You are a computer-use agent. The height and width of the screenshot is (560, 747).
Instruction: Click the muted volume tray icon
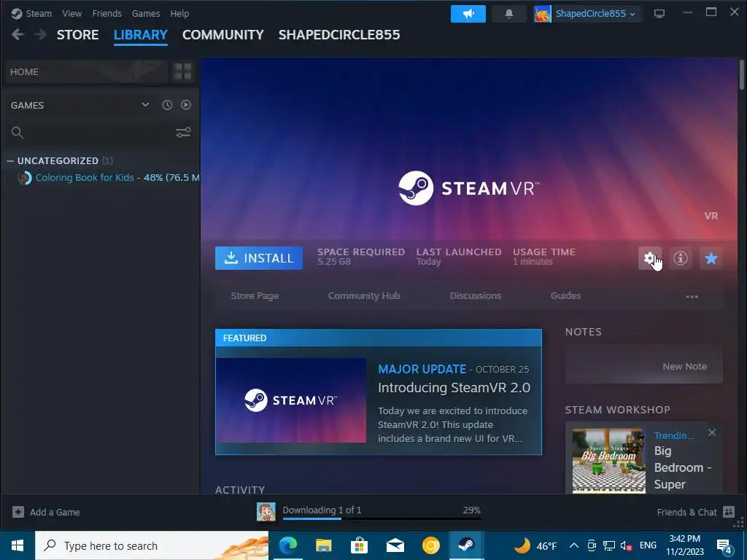point(626,545)
